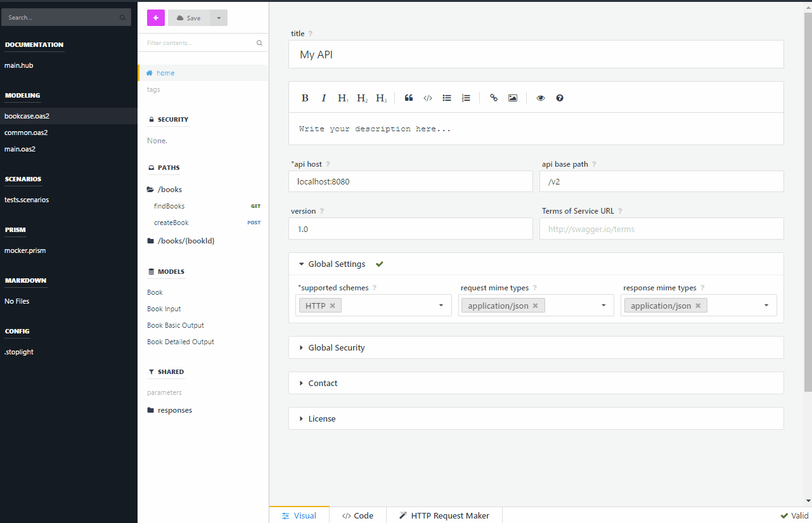The height and width of the screenshot is (523, 812).
Task: Click the code block formatting icon
Action: point(428,98)
